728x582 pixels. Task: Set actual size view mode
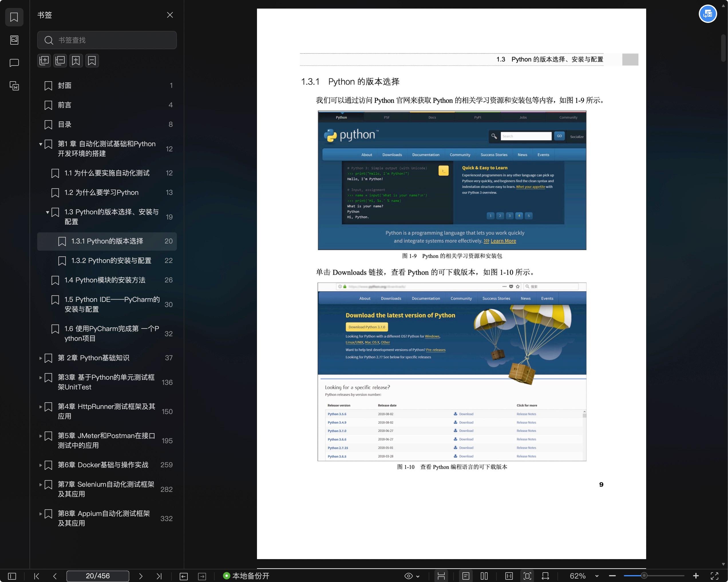pos(509,576)
